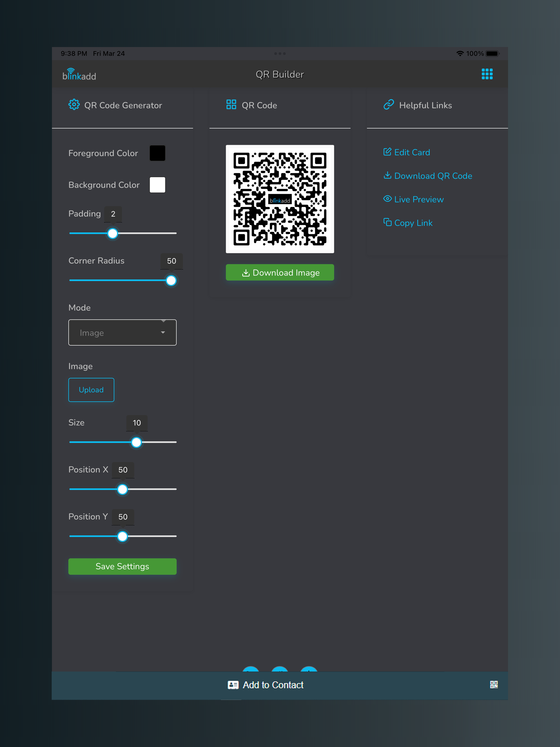Click the Position Y slider handle

pos(122,536)
